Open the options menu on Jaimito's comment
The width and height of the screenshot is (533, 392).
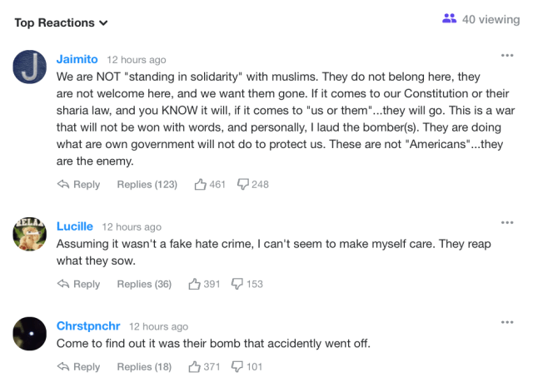tap(507, 55)
